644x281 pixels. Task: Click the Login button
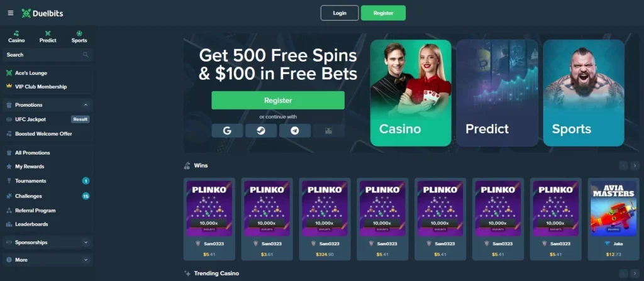pos(340,13)
